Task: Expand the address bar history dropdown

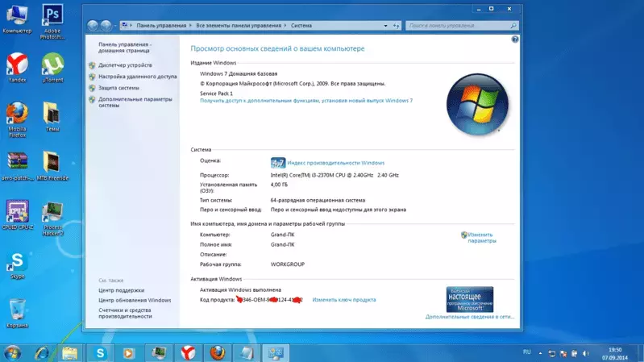Action: click(385, 26)
